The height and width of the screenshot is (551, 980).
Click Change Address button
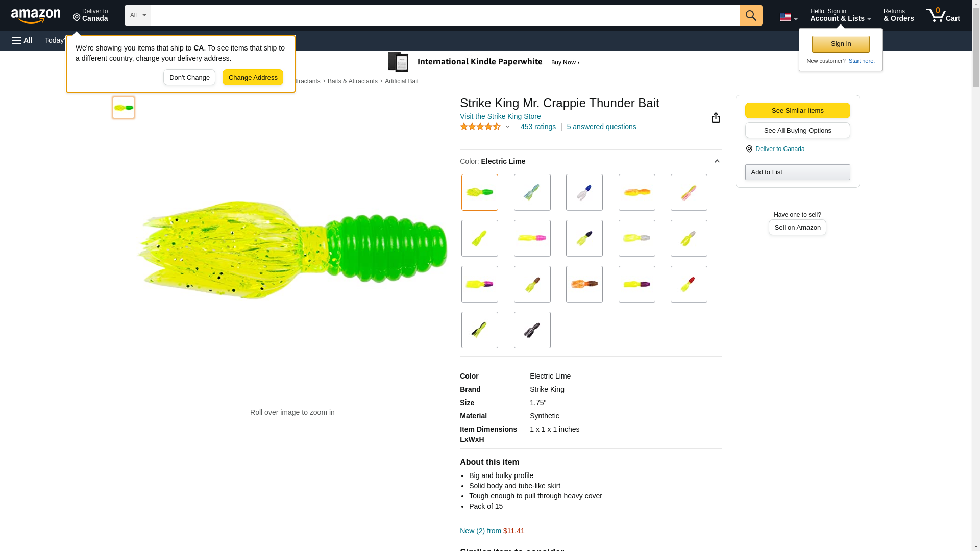(x=253, y=78)
